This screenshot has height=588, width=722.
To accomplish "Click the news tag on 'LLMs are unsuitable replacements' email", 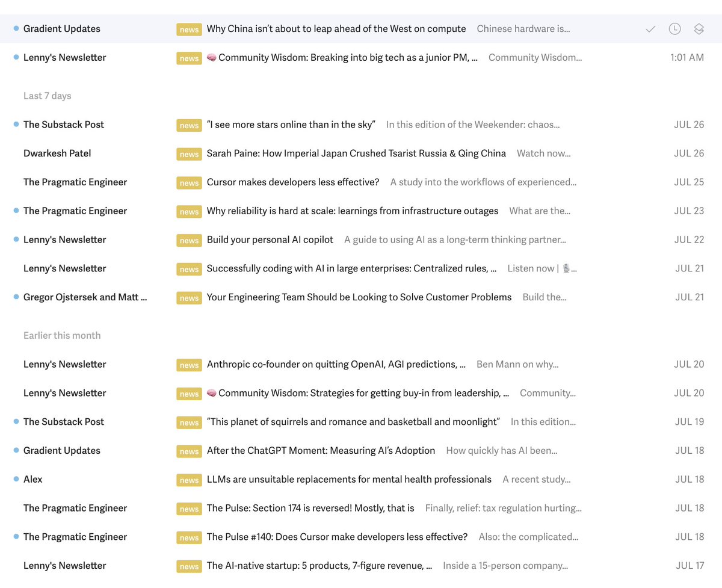I will coord(189,480).
